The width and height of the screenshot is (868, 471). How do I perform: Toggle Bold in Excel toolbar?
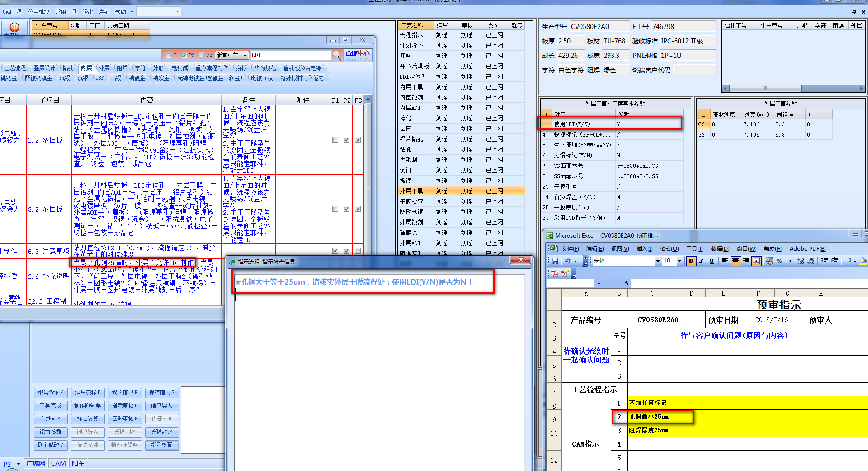pyautogui.click(x=691, y=261)
